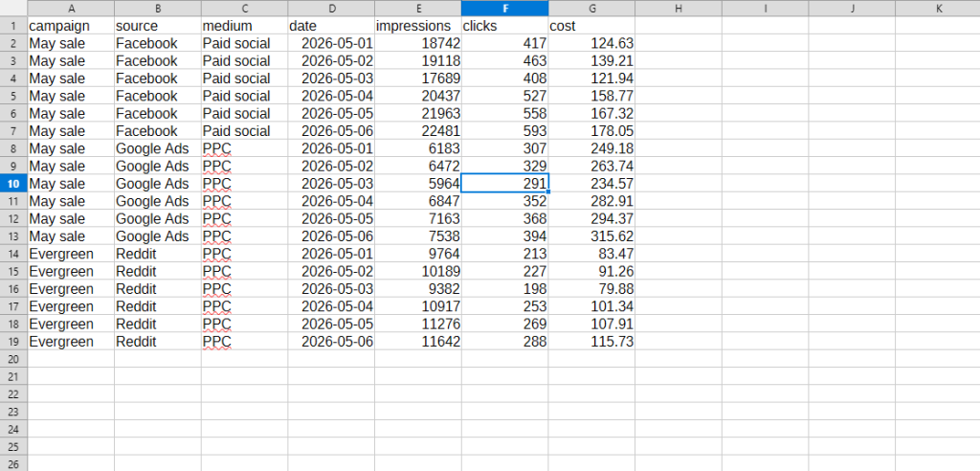Viewport: 980px width, 471px height.
Task: Select highlighted column header F
Action: 505,8
